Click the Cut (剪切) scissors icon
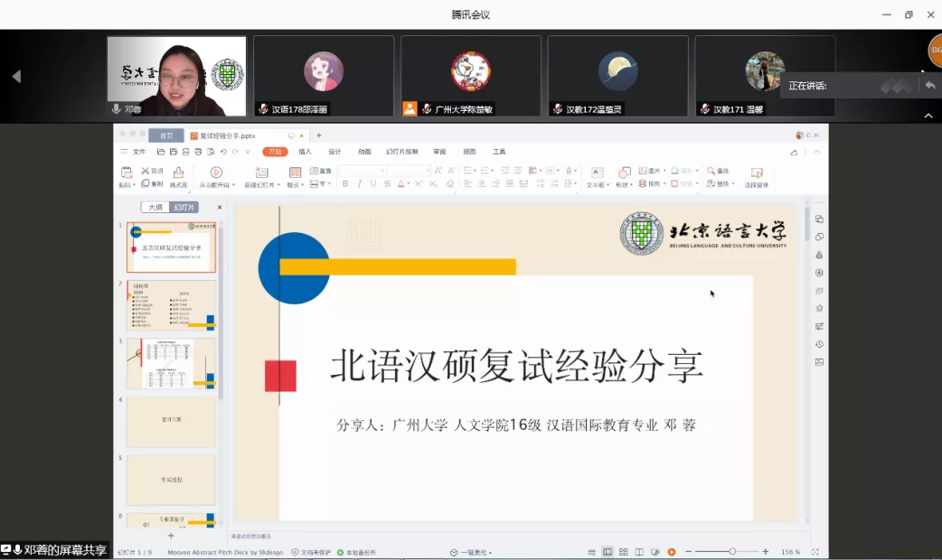The image size is (942, 560). point(146,171)
